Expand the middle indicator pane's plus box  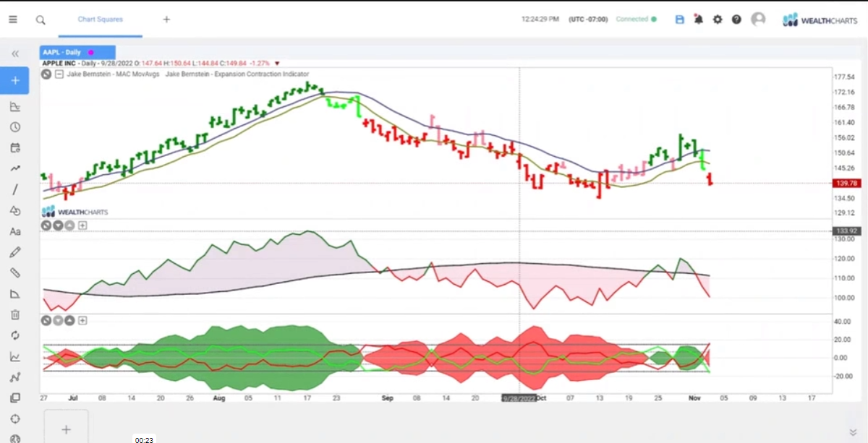(82, 225)
